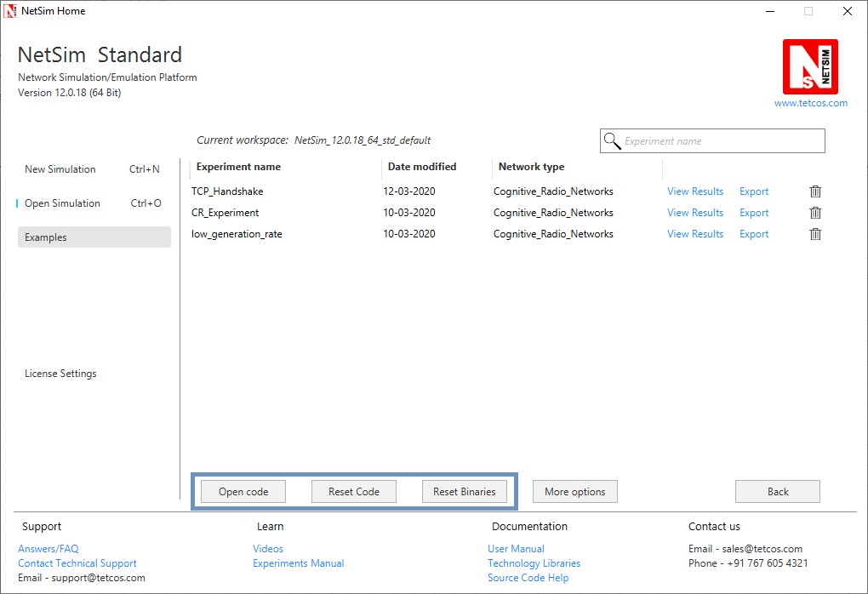Click the NetSim icon in the title bar

tap(10, 10)
